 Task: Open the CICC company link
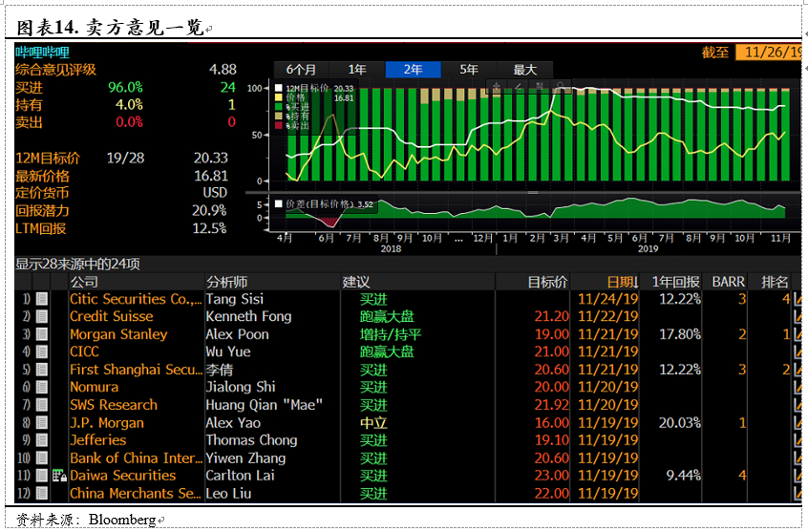tap(84, 351)
